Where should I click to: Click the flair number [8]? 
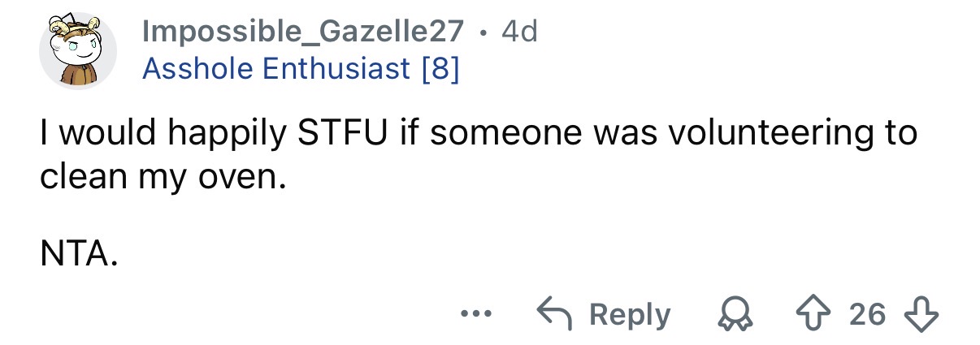pyautogui.click(x=439, y=68)
